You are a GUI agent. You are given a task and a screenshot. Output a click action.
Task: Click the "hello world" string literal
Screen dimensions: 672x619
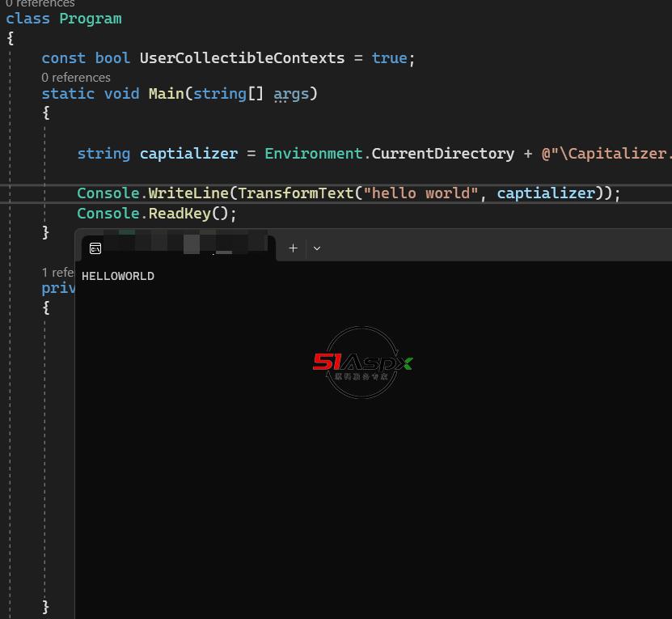click(x=421, y=193)
